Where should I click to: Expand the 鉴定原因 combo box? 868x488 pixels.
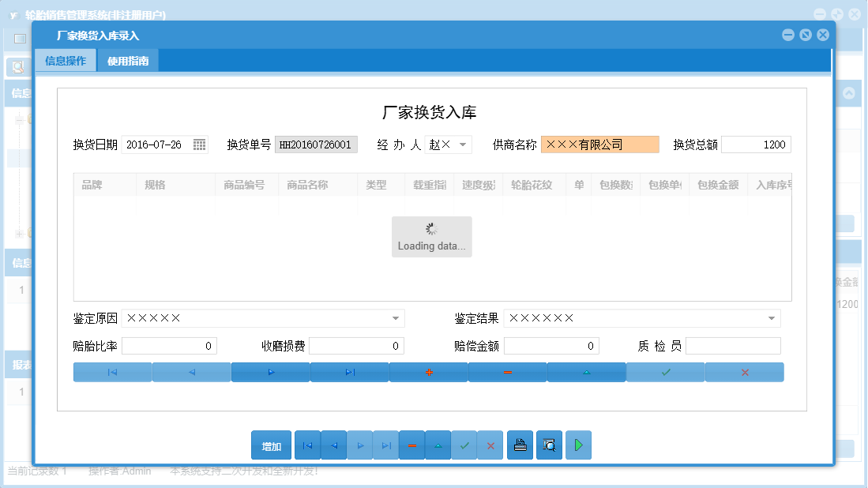click(x=396, y=317)
